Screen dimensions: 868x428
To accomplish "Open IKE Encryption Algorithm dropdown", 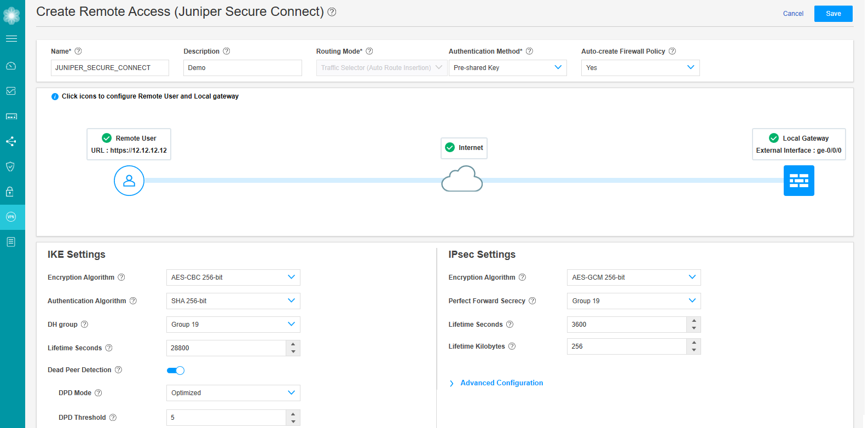I will (x=233, y=277).
